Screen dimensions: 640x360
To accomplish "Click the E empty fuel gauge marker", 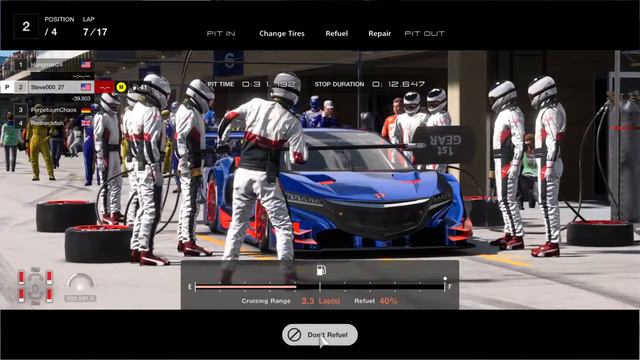I will 190,287.
